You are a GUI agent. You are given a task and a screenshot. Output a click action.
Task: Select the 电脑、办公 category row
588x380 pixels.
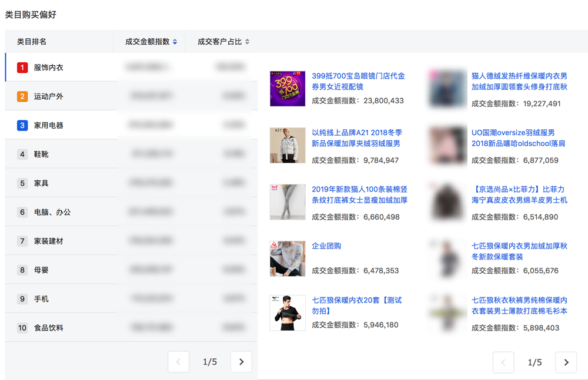pos(131,212)
